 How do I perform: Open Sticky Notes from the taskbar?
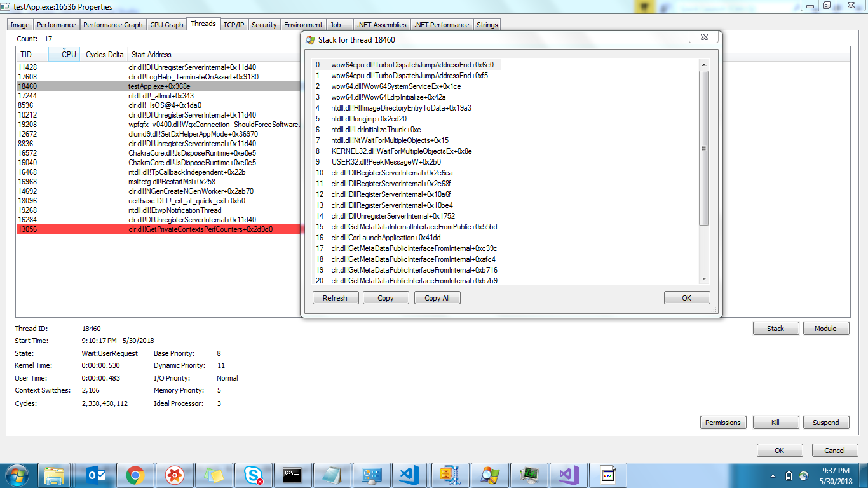click(211, 475)
